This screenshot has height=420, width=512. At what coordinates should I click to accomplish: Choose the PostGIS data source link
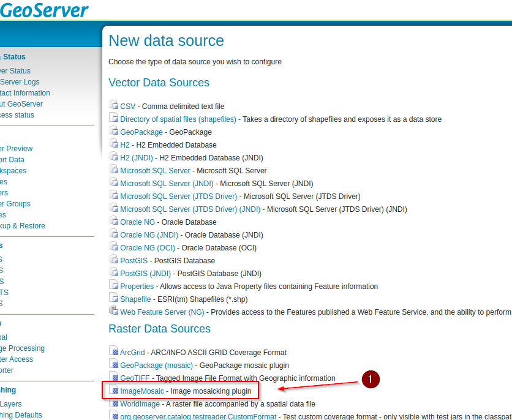pyautogui.click(x=134, y=261)
